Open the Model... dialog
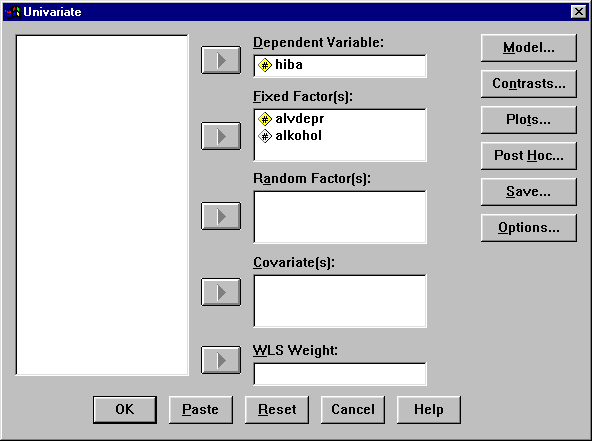The image size is (592, 441). tap(529, 48)
